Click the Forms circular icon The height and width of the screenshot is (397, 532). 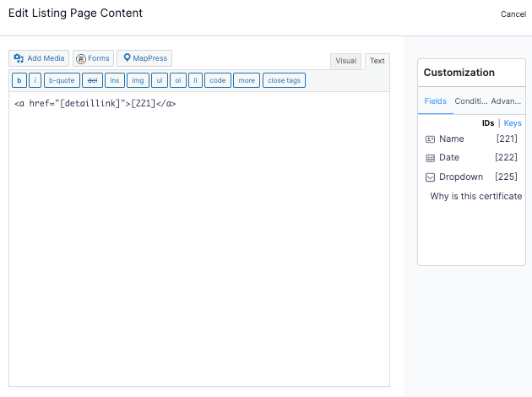[x=81, y=58]
